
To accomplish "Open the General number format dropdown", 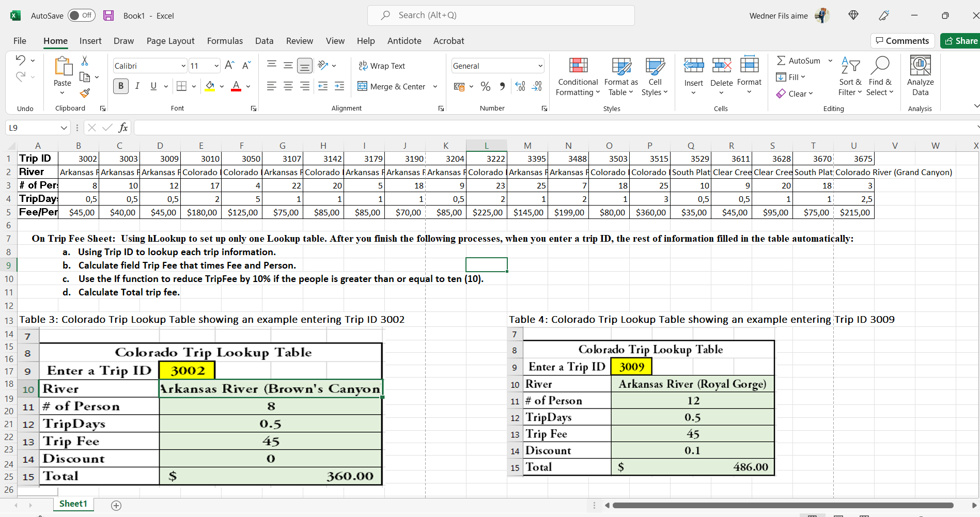I will click(540, 66).
